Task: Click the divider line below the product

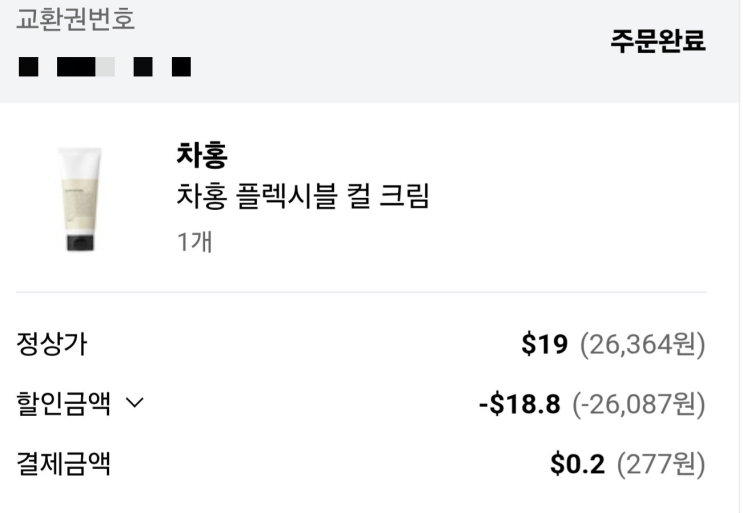Action: point(361,292)
